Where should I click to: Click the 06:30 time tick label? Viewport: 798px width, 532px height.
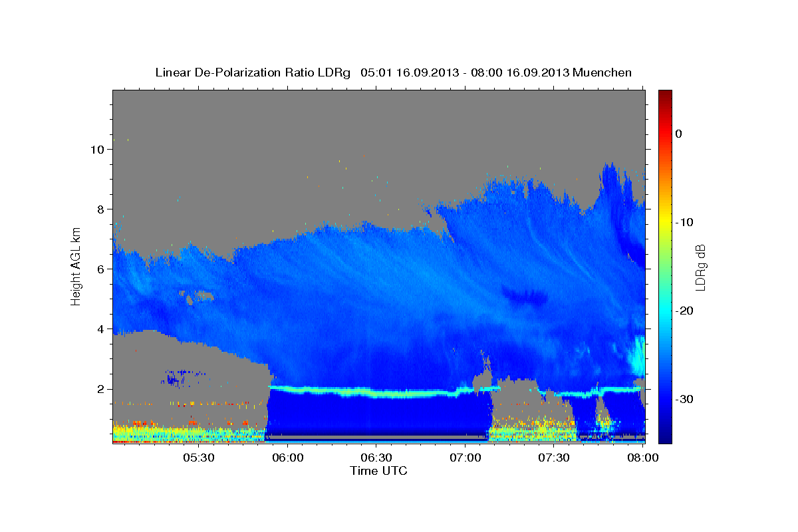click(376, 458)
